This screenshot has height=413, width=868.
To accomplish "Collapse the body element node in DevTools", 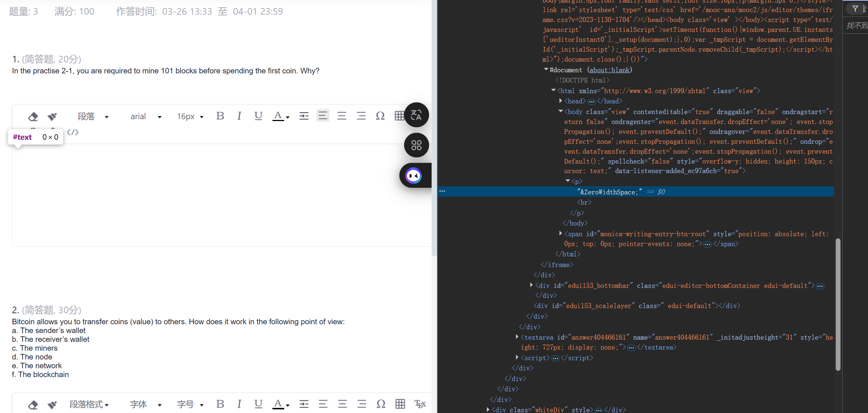I will [560, 112].
